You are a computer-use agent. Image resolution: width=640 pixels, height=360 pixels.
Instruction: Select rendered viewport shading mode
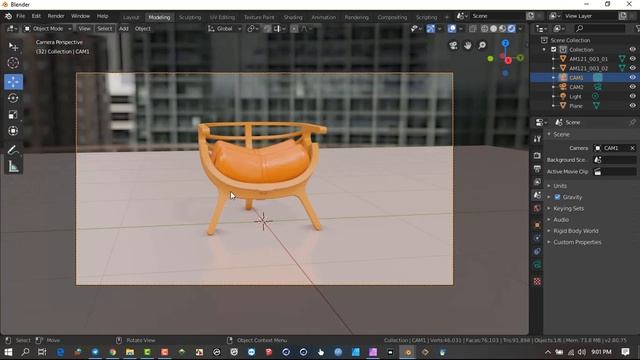(x=511, y=29)
